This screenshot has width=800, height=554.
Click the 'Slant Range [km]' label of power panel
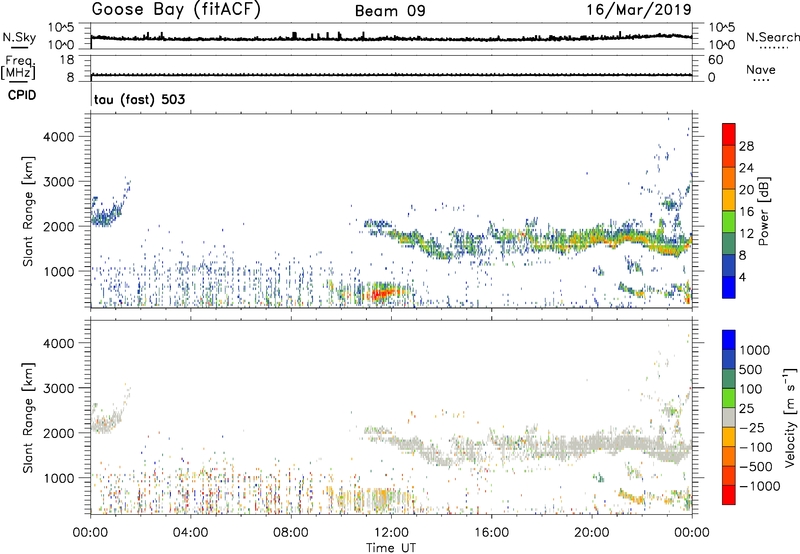(x=28, y=211)
